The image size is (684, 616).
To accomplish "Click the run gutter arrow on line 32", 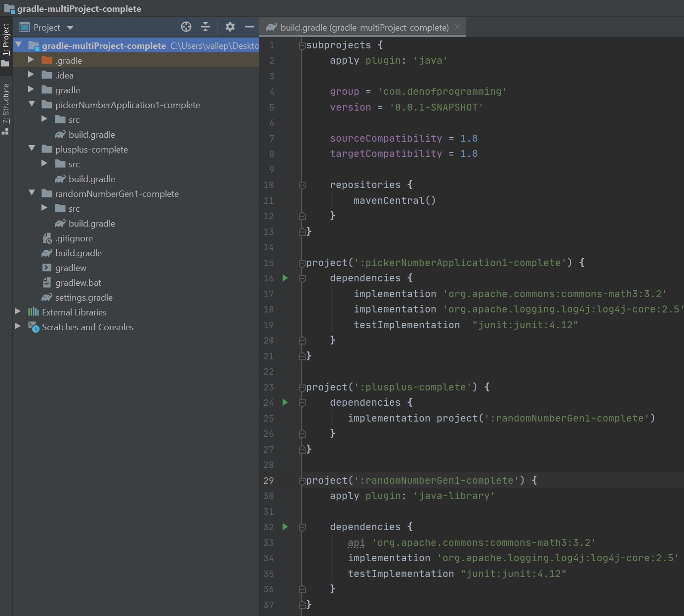I will click(x=285, y=527).
